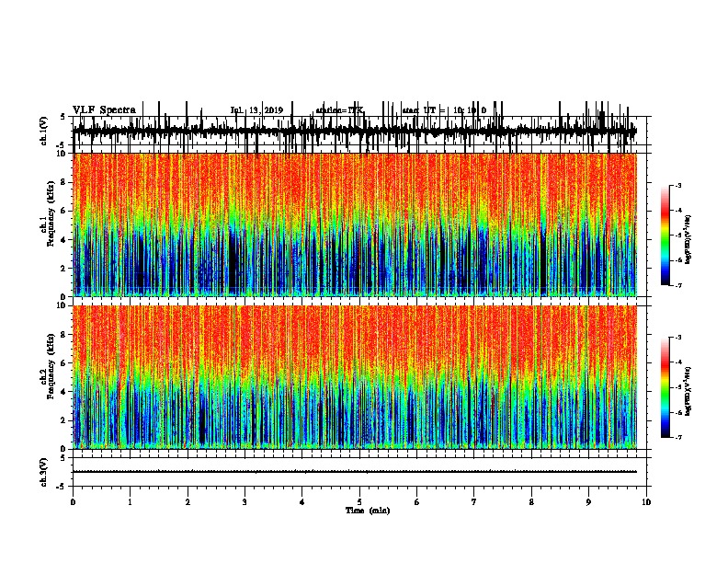Viewport: 728px width, 563px height.
Task: Click ch.2 frequency tick label '8'
Action: [64, 335]
